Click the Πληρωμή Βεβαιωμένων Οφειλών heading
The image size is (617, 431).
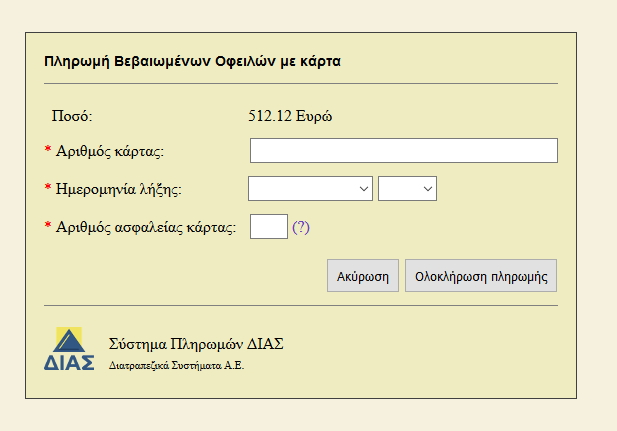click(x=192, y=61)
